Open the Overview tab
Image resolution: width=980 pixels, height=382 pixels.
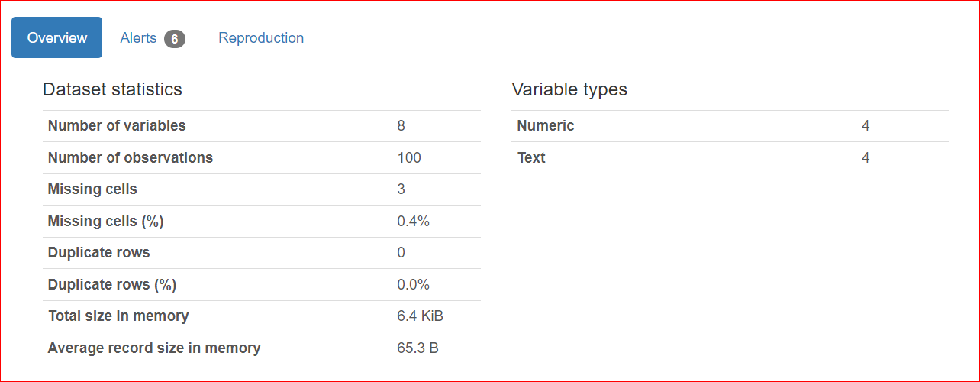(56, 37)
